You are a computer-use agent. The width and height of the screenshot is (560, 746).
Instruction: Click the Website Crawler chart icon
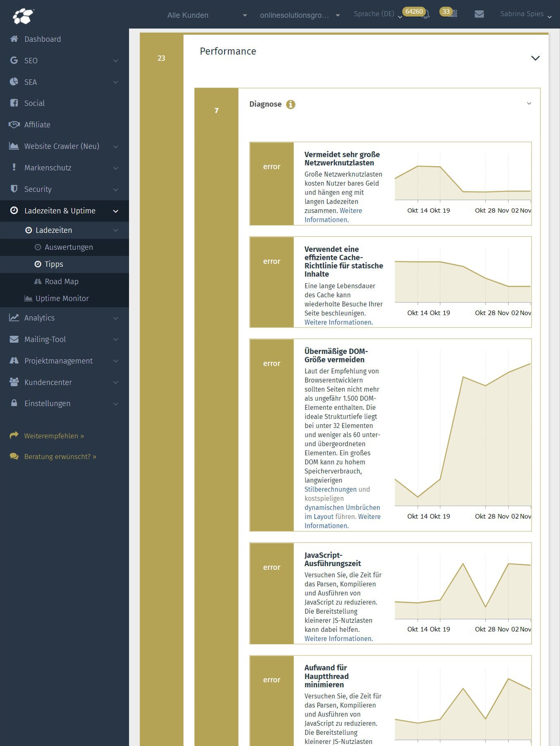click(x=14, y=146)
